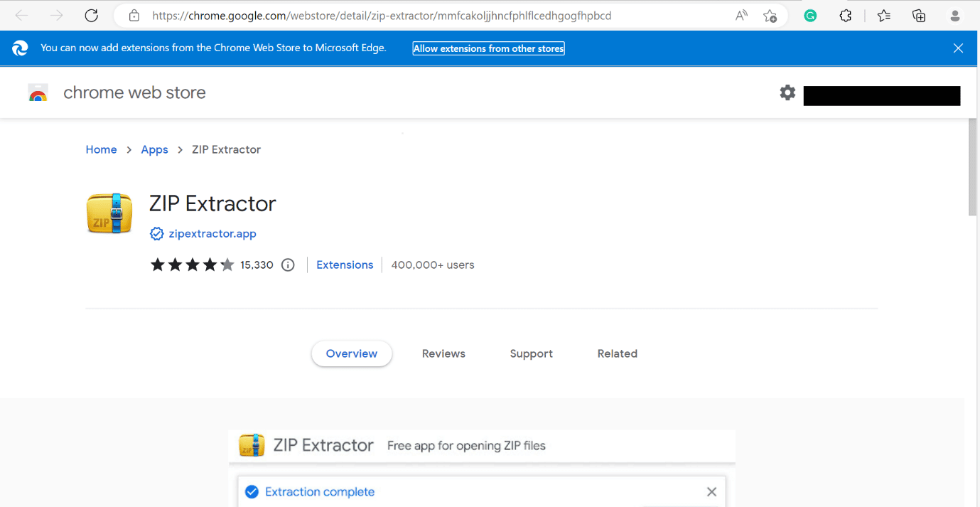This screenshot has height=507, width=980.
Task: Click the ZIP Extractor page heading
Action: [212, 203]
